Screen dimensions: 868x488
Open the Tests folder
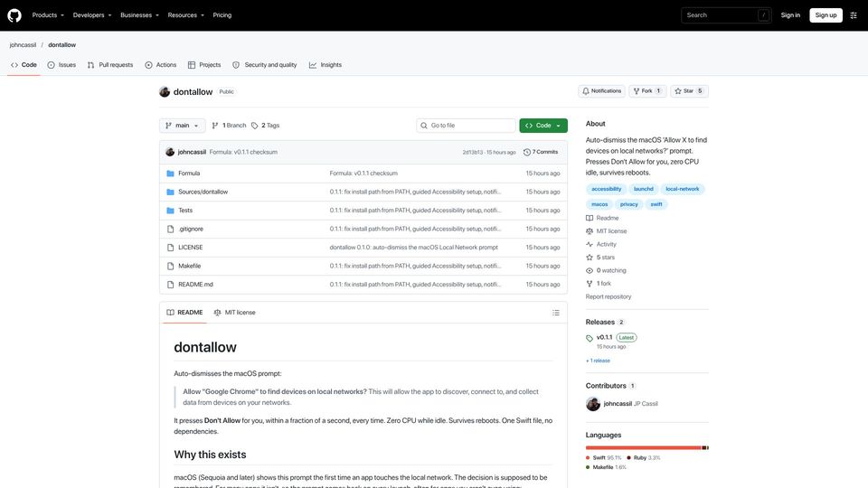[x=185, y=211]
